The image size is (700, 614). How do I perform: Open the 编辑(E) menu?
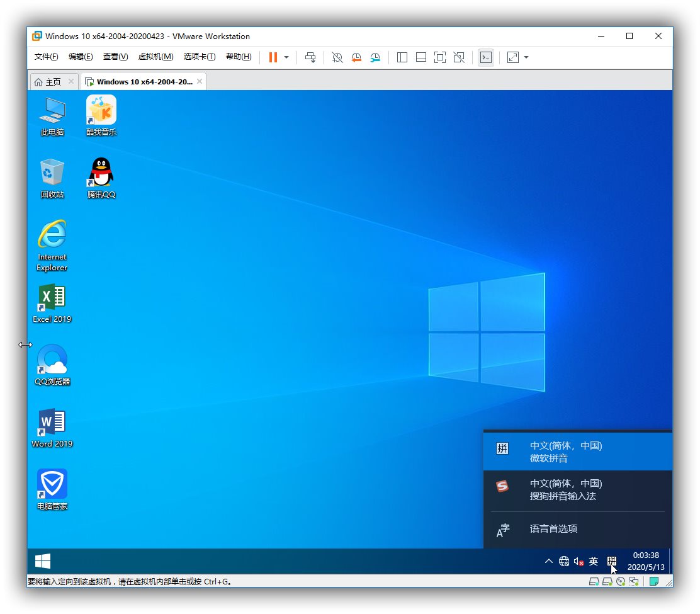[x=81, y=57]
